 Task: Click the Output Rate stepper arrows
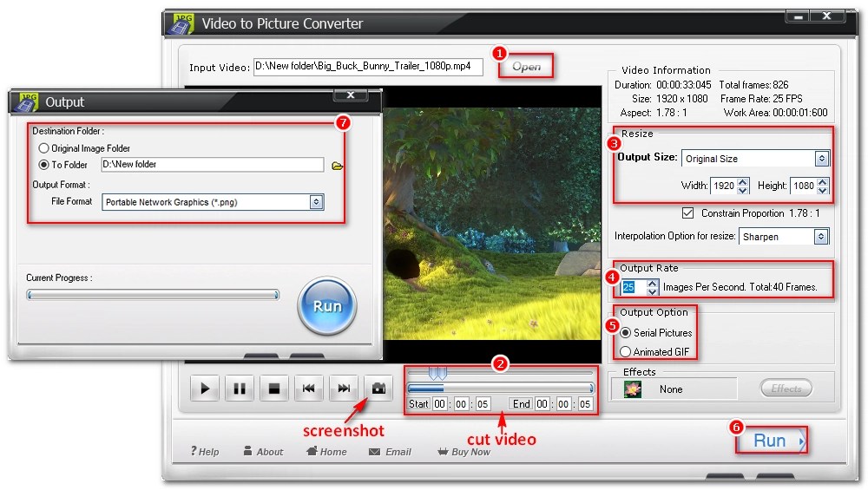click(653, 287)
